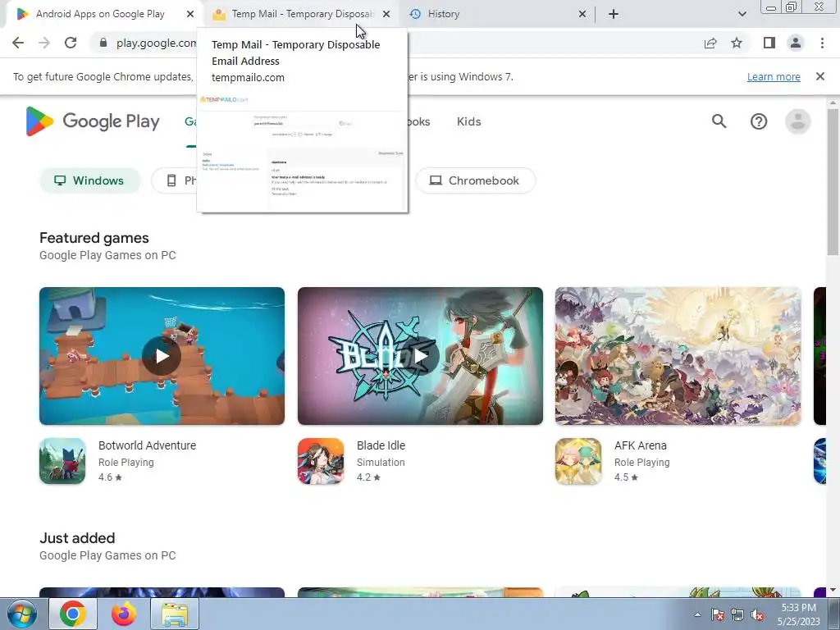Open the AFK Arena title link
The image size is (840, 630).
[x=640, y=445]
